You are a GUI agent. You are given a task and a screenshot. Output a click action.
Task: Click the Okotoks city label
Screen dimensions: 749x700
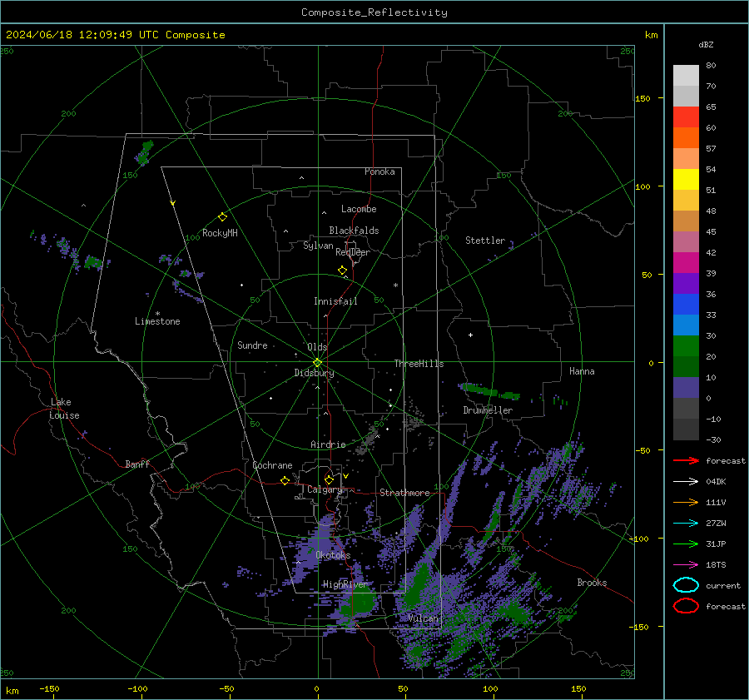coord(333,555)
